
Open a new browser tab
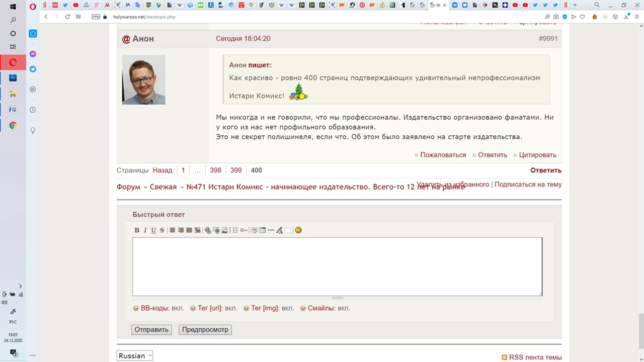click(x=575, y=5)
